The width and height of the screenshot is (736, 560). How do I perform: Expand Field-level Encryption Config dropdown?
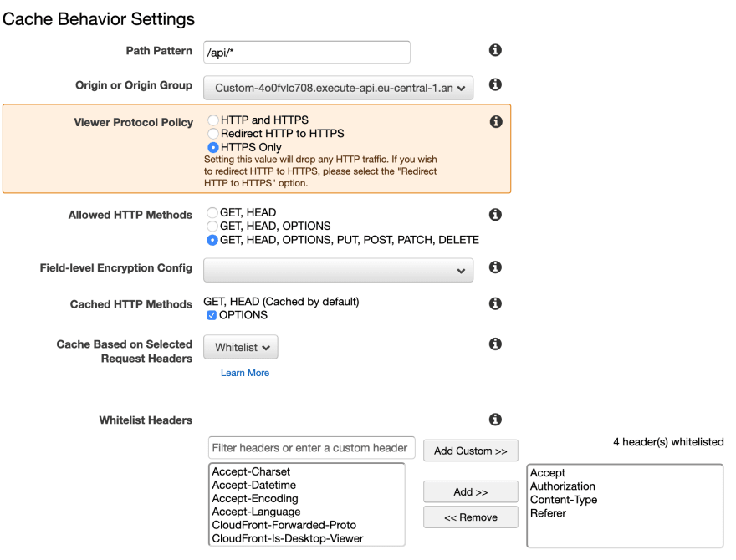tap(338, 270)
